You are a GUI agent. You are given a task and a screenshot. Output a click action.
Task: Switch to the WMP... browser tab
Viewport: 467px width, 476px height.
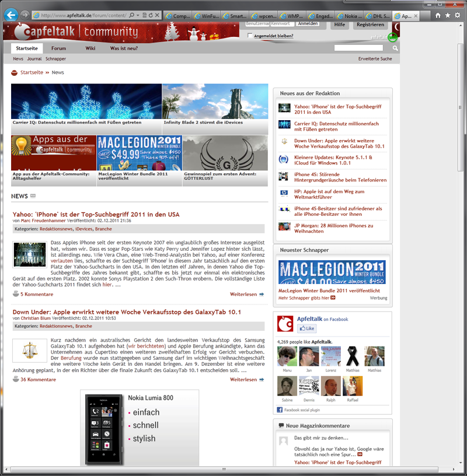(292, 16)
